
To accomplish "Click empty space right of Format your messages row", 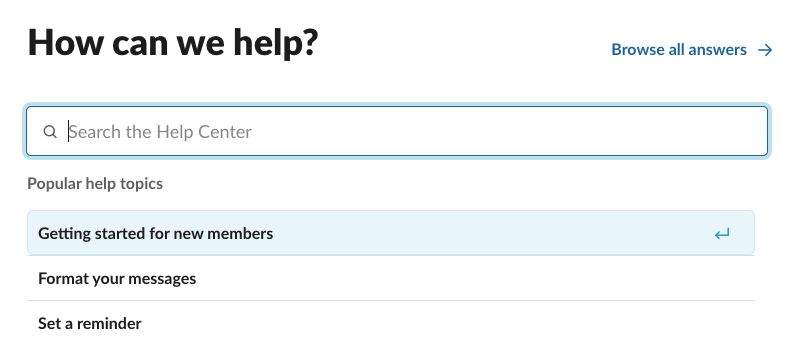I will tap(473, 279).
